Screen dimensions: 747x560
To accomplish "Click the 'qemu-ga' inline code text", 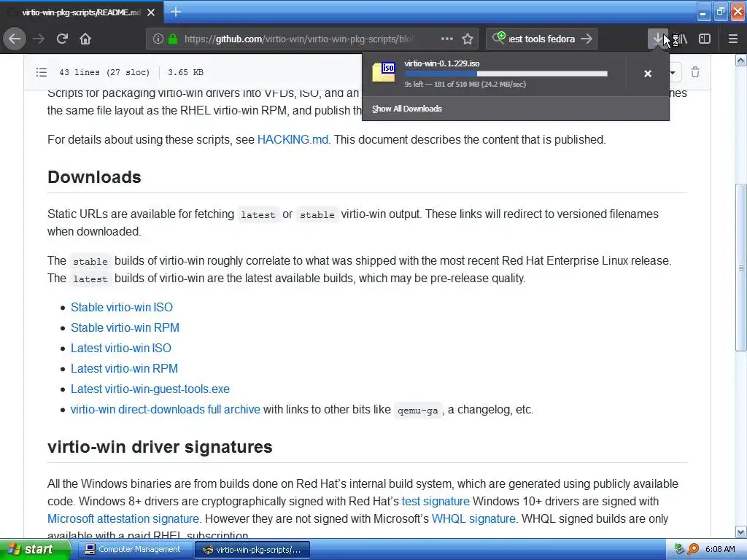I will (x=418, y=410).
